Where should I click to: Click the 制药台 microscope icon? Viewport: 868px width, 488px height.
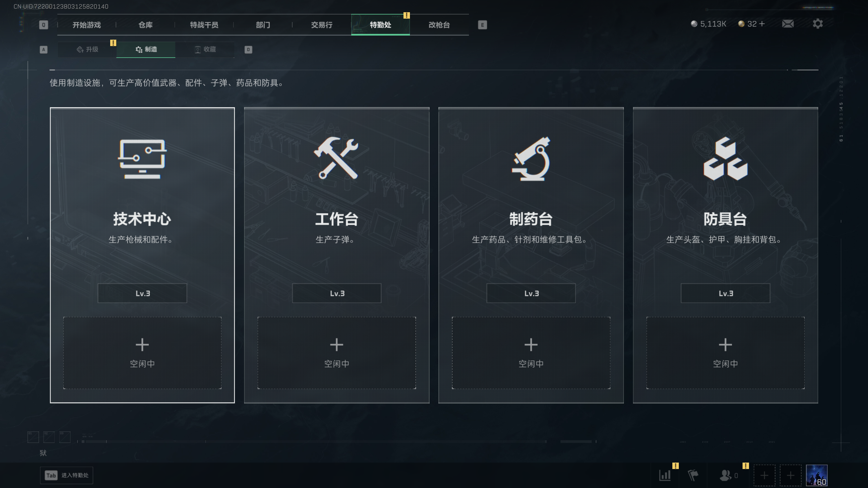531,159
